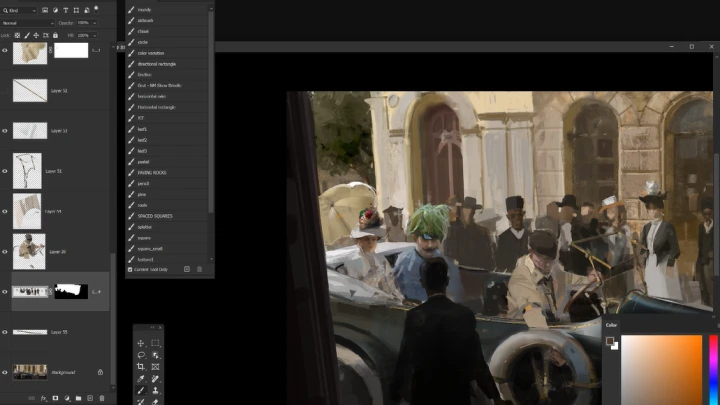Open the Opacity slider dropdown arrow
720x405 pixels.
[x=95, y=23]
